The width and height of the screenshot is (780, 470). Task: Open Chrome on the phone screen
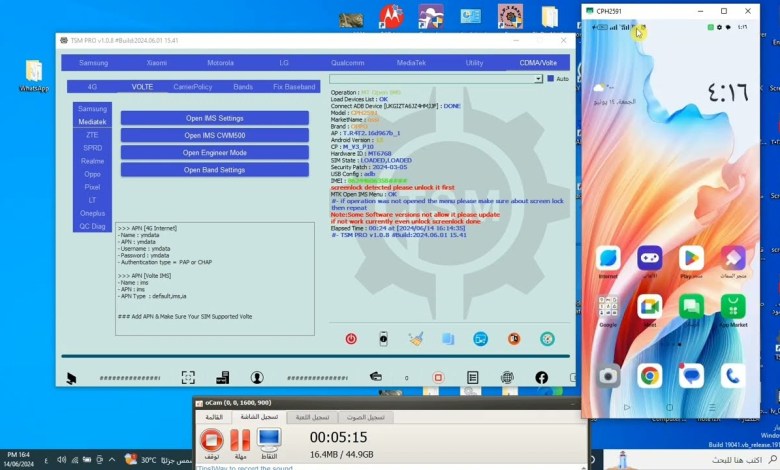tap(649, 376)
